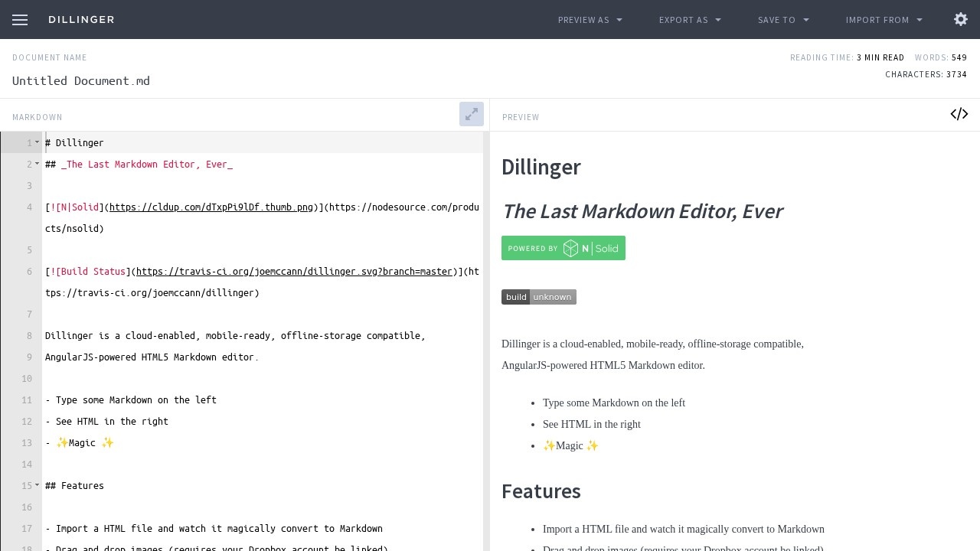Toggle the editor fullscreen expand icon

(471, 114)
